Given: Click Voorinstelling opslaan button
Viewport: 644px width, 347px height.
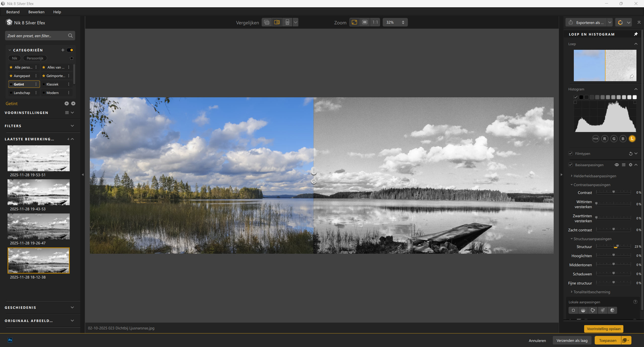Looking at the screenshot, I should [x=603, y=329].
